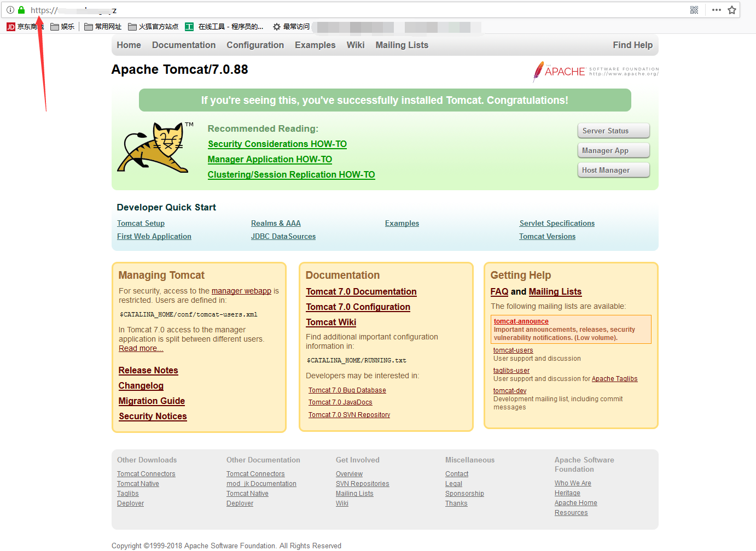Open the Tomcat Versions link

click(x=547, y=236)
